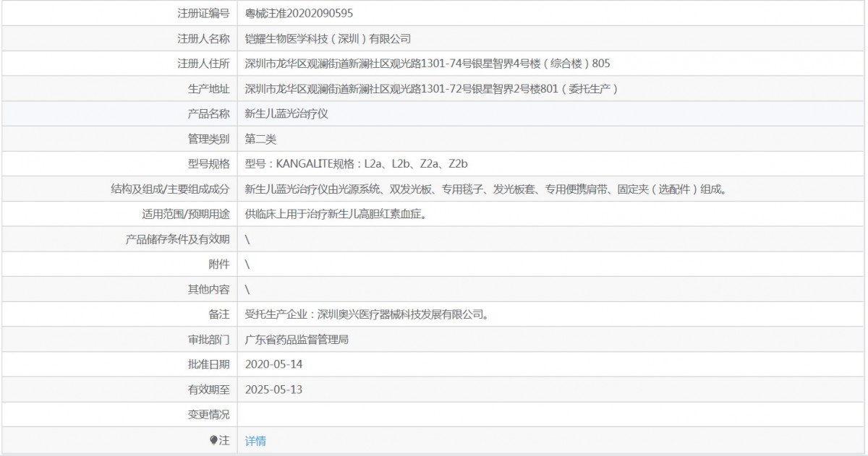Click the intended use text 供临床上用于治疗新生儿高胆红素血症
Viewport: 868px width, 456px height.
pyautogui.click(x=336, y=215)
